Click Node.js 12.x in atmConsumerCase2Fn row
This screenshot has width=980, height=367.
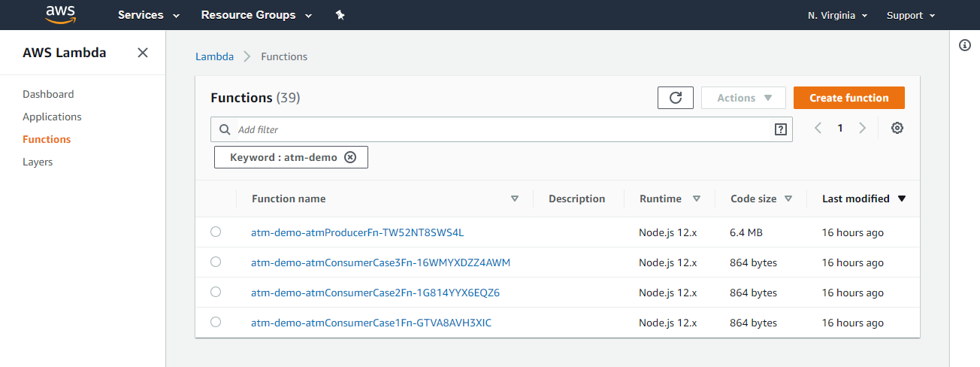pos(668,293)
